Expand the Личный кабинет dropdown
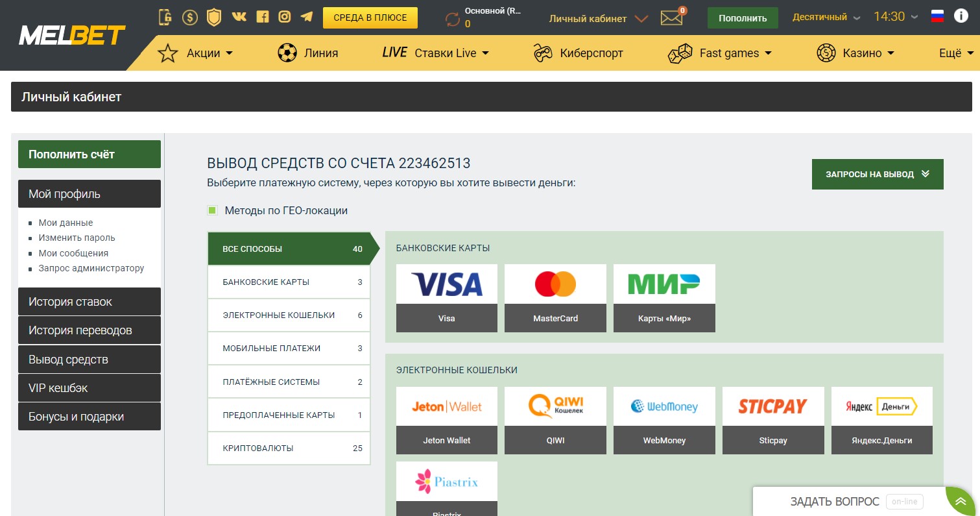Viewport: 980px width, 516px height. tap(599, 19)
